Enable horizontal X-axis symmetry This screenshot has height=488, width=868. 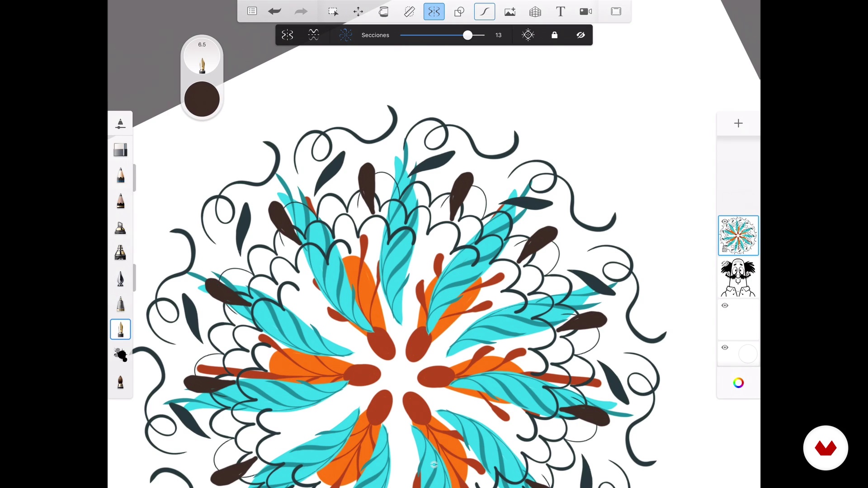pos(314,35)
